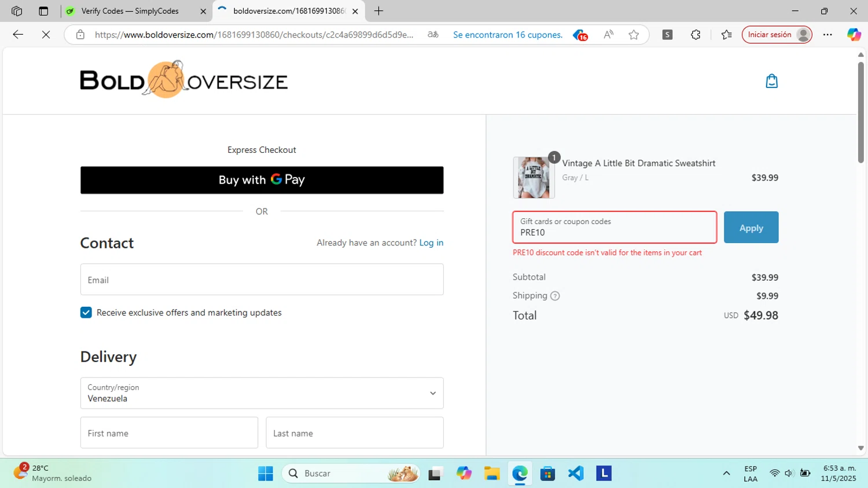The height and width of the screenshot is (488, 868).
Task: Open Visual Studio Code from taskbar
Action: [576, 474]
